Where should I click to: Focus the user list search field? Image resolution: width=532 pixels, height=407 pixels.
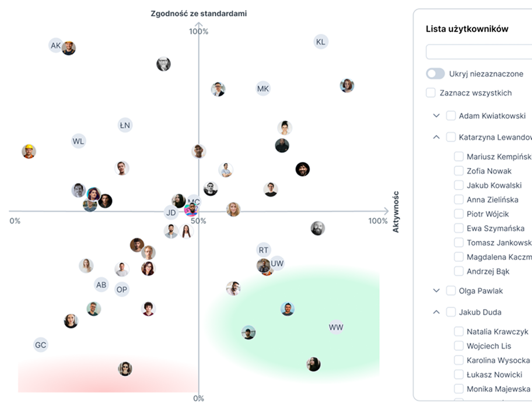point(478,52)
